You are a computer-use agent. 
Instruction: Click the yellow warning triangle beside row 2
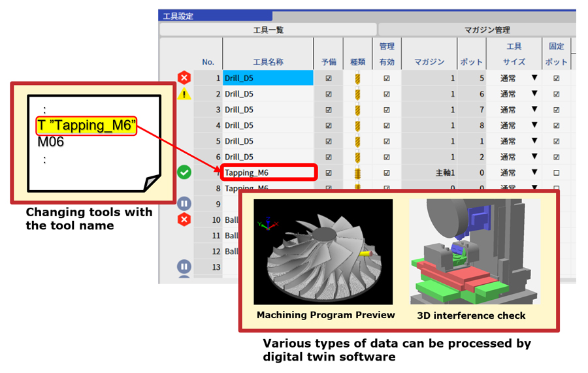click(x=184, y=94)
